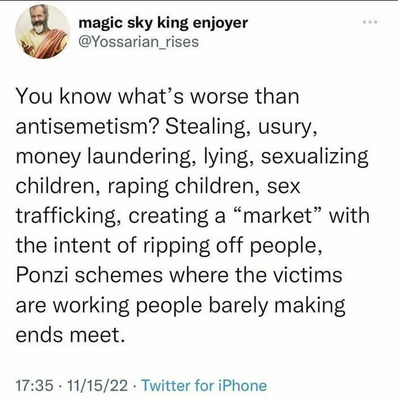Select the words 'Ponzi schemes' in the tweet
This screenshot has height=402, width=398.
[89, 275]
